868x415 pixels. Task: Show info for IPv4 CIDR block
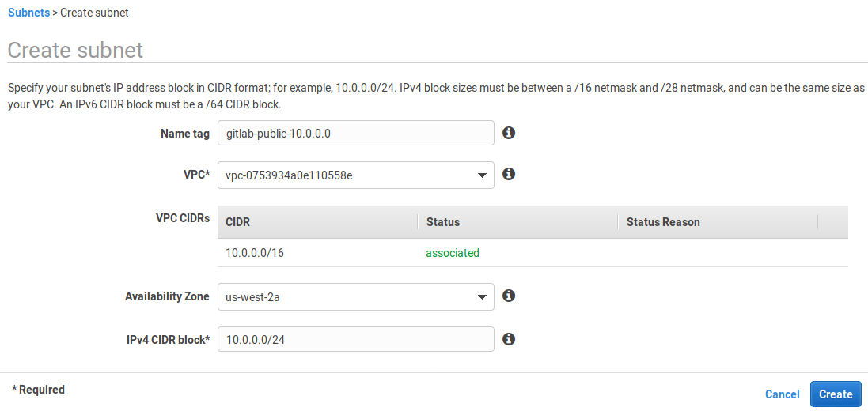[510, 338]
